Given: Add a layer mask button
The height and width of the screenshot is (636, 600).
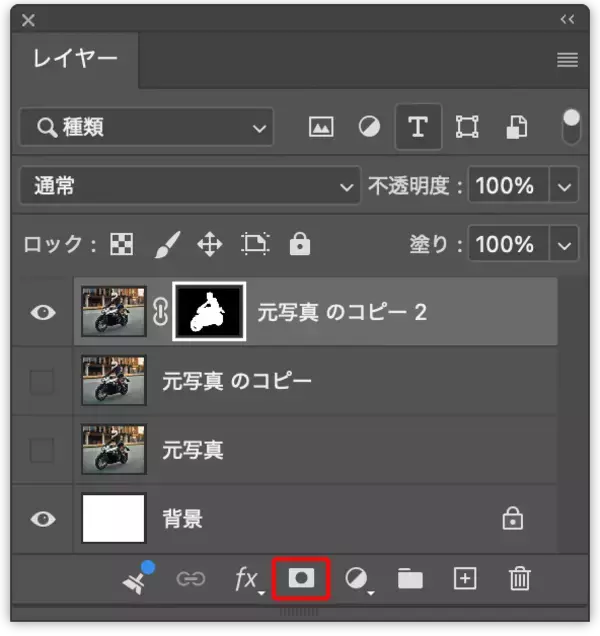Looking at the screenshot, I should 301,578.
